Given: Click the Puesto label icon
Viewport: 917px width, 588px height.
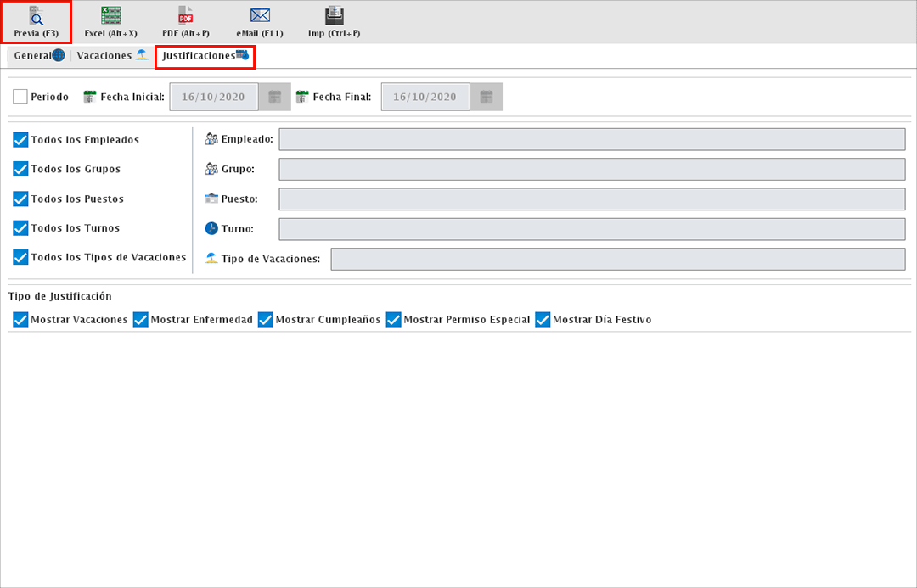Looking at the screenshot, I should point(211,199).
